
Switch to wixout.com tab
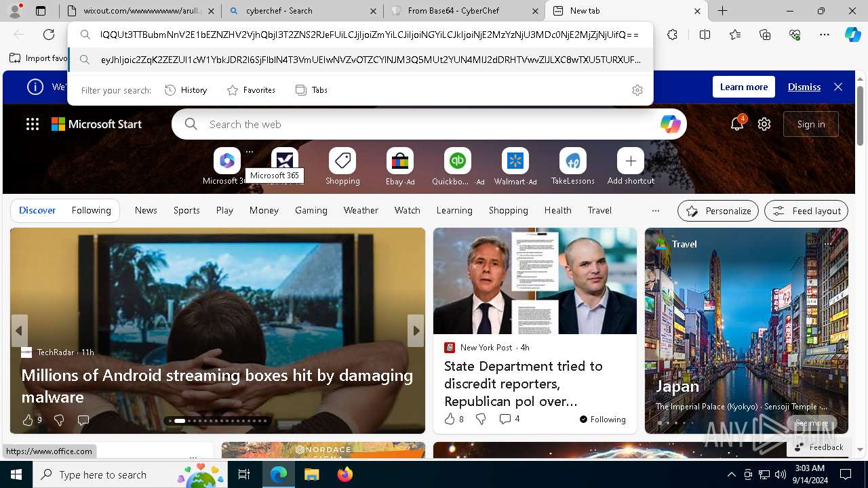pyautogui.click(x=140, y=11)
